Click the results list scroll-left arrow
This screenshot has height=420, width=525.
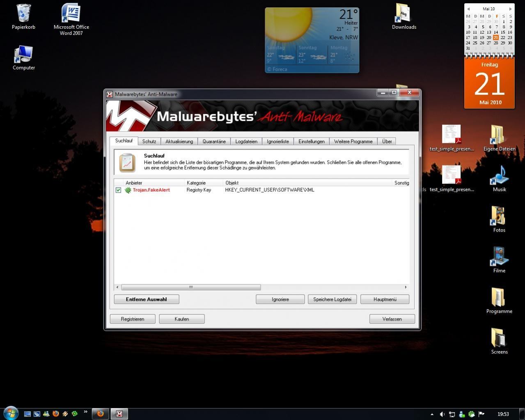(117, 287)
